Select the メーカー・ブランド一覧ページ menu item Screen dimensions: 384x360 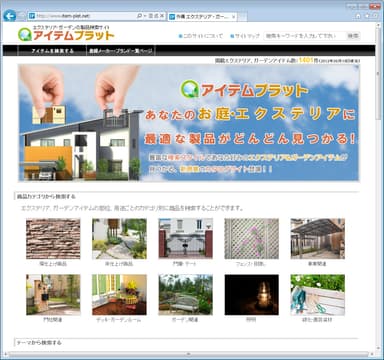tap(121, 51)
